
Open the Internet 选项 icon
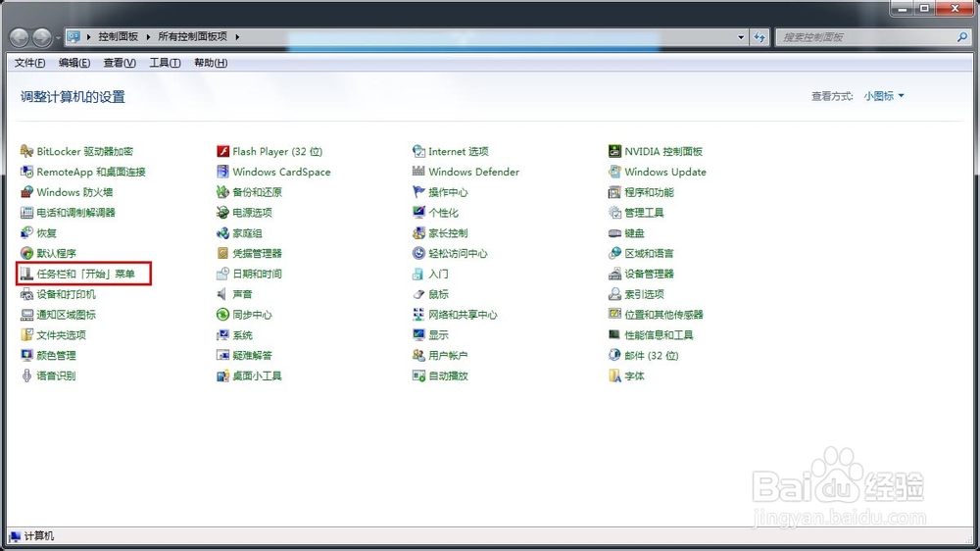pyautogui.click(x=418, y=151)
